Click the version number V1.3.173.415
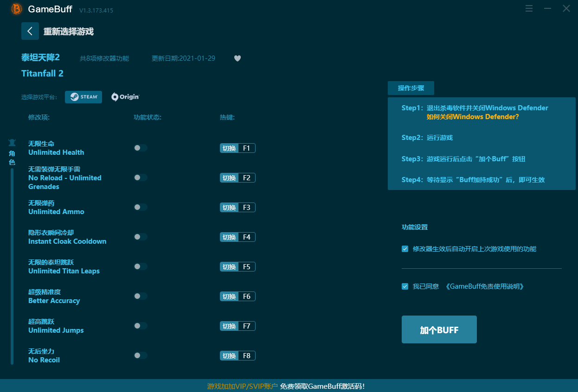 (x=96, y=10)
